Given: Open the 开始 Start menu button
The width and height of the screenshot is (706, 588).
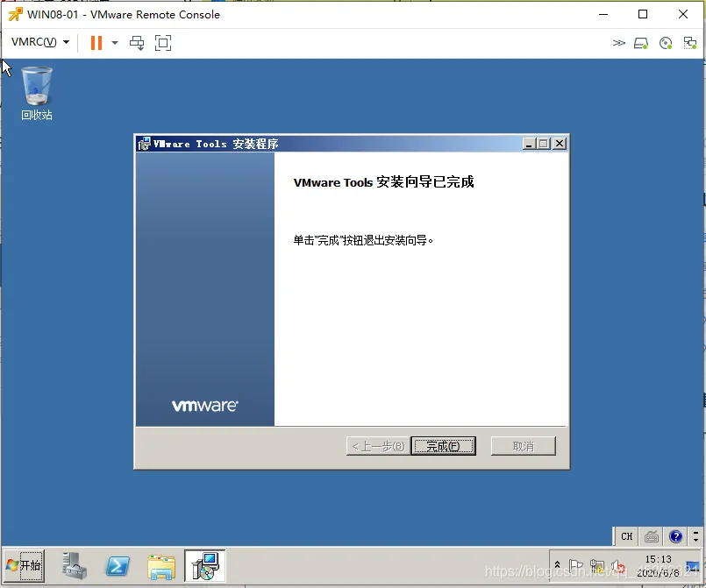Looking at the screenshot, I should [x=25, y=565].
